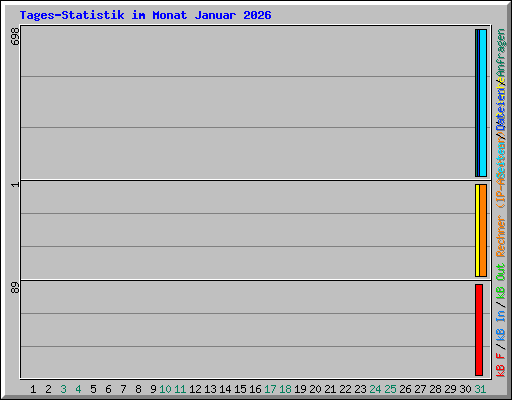Click y-axis value '89'
The height and width of the screenshot is (400, 512).
pyautogui.click(x=15, y=288)
